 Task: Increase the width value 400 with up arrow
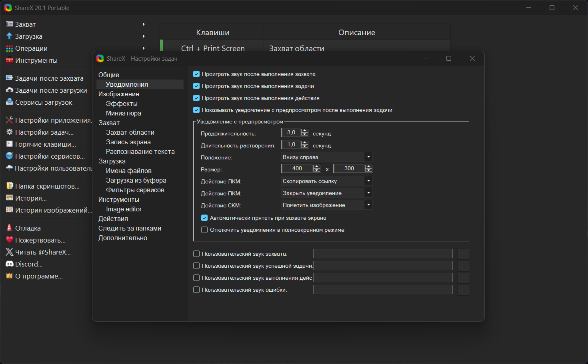317,167
